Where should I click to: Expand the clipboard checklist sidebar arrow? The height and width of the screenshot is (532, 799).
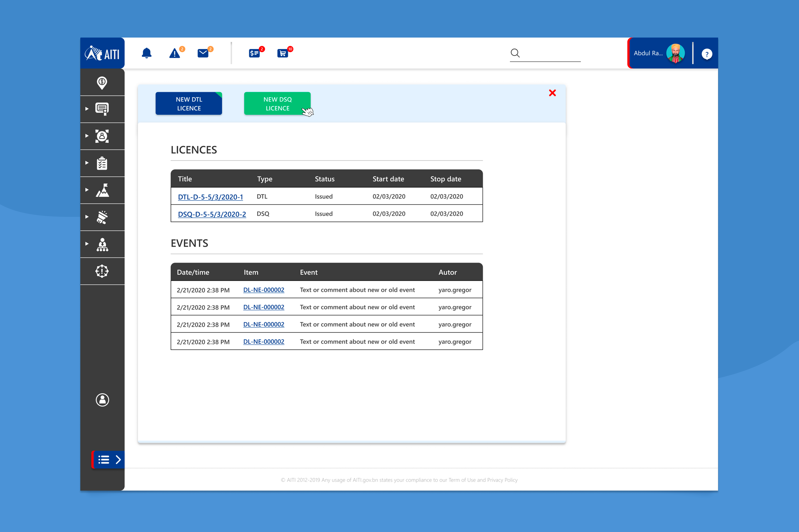87,162
